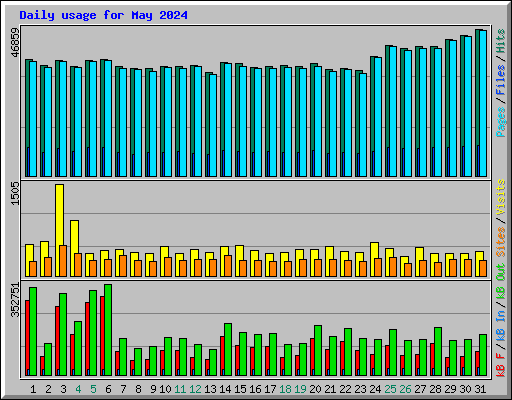Click green day 4 axis label
This screenshot has height=400, width=512.
[78, 389]
